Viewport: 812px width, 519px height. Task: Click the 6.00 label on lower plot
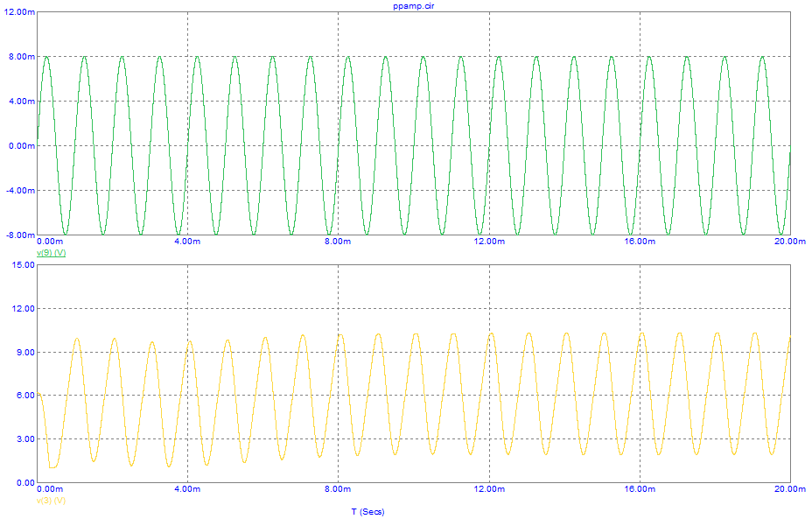tap(24, 396)
